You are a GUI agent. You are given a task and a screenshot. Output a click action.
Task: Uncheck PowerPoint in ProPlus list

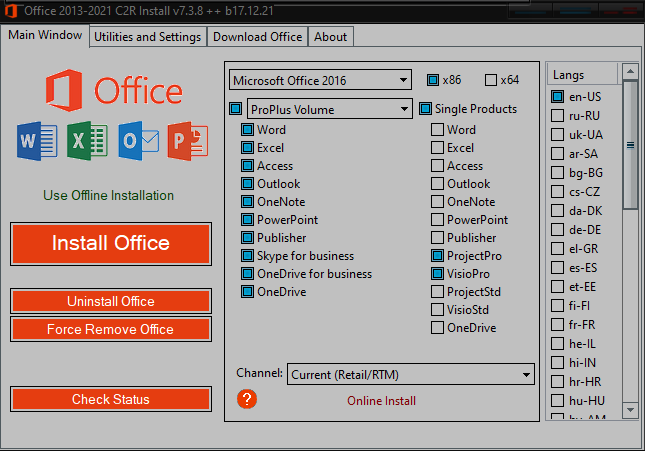click(247, 220)
